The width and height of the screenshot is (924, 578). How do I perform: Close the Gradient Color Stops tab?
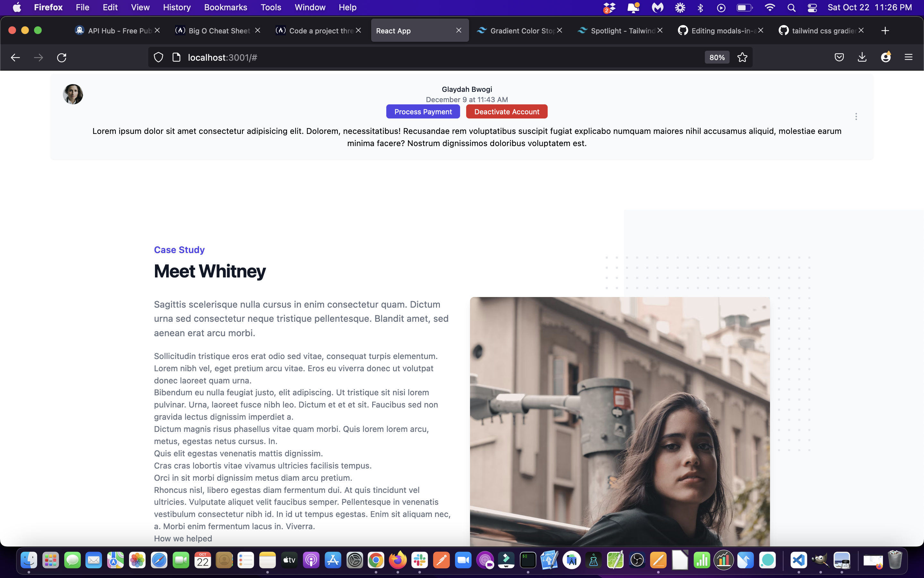pyautogui.click(x=559, y=30)
